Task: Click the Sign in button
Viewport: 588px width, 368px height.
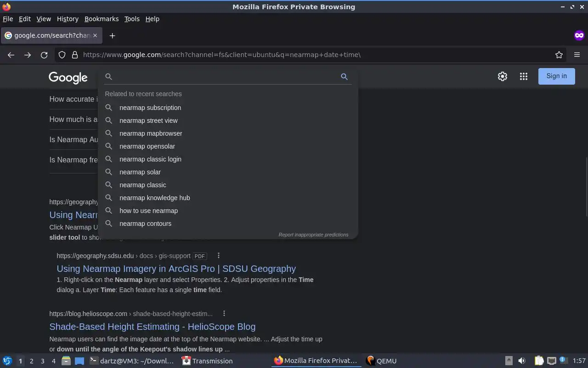Action: pos(557,76)
